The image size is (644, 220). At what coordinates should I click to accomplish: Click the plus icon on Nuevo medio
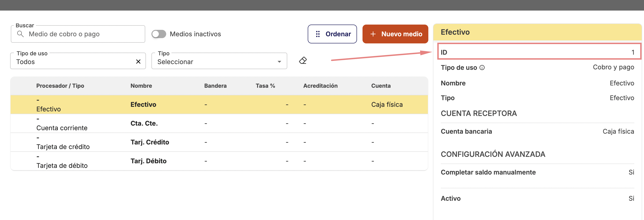pyautogui.click(x=373, y=34)
